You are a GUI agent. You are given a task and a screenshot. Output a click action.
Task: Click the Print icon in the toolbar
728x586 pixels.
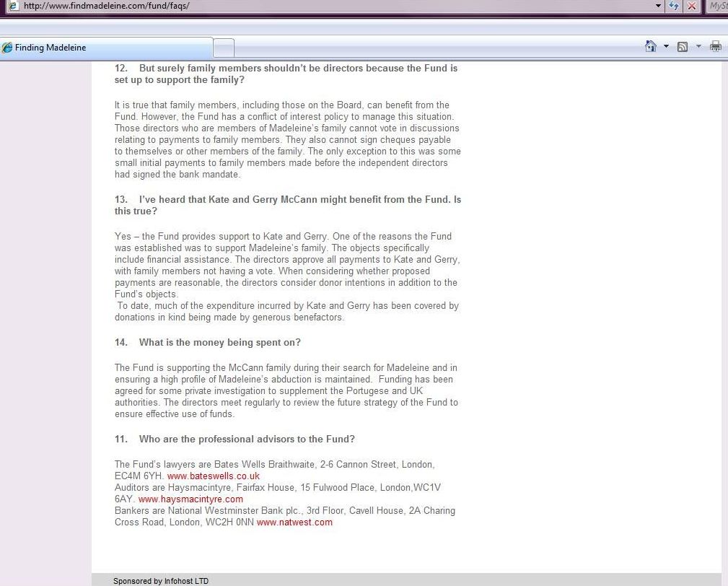[x=715, y=47]
